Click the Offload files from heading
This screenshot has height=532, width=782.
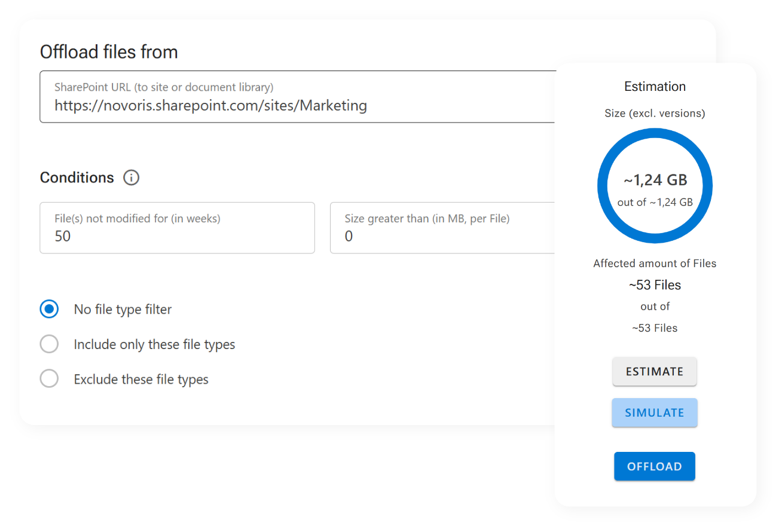point(109,51)
